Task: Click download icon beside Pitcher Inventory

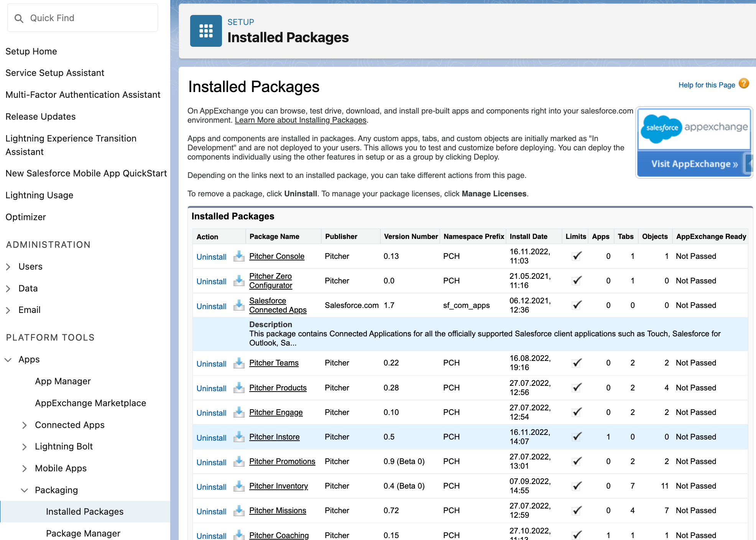Action: point(239,486)
